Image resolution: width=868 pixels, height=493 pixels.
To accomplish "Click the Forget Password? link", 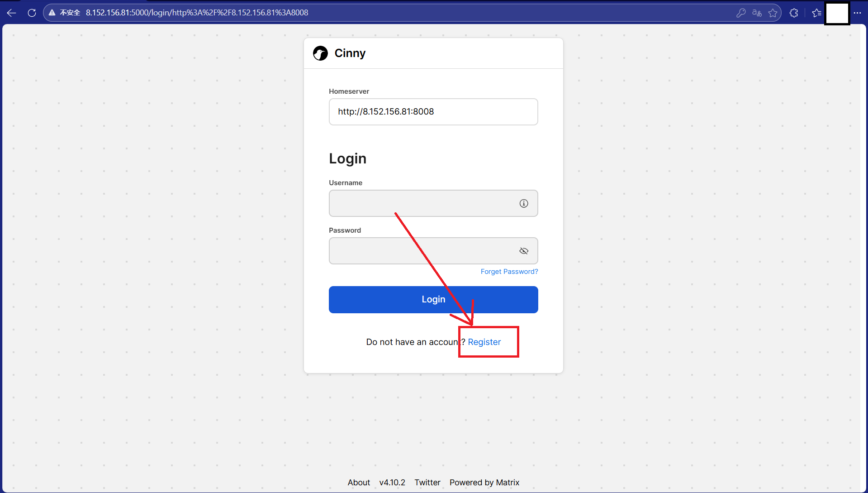I will [x=509, y=272].
